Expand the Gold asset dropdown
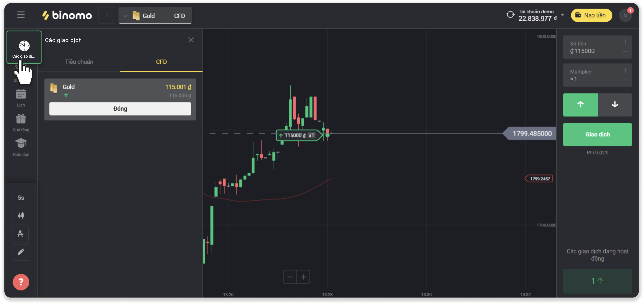This screenshot has width=644, height=304. pyautogui.click(x=125, y=16)
